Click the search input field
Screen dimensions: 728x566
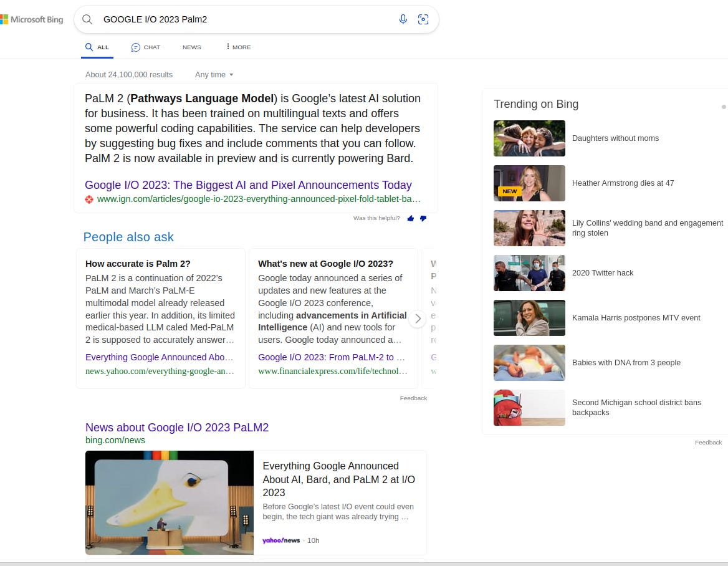click(x=246, y=19)
